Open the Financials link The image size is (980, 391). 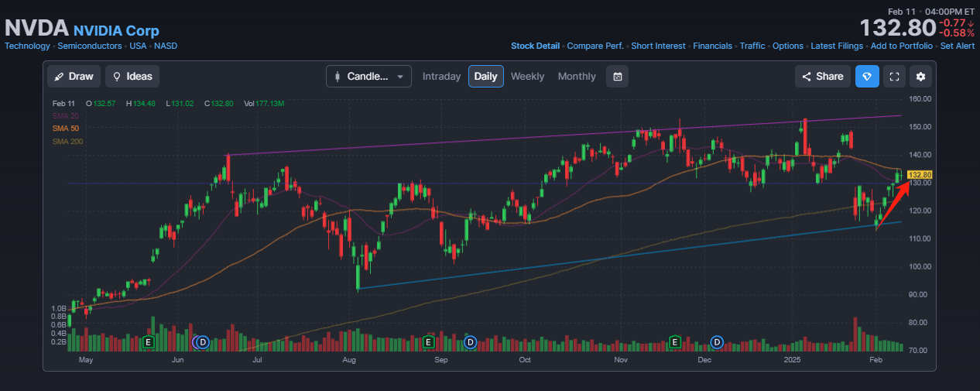coord(712,46)
